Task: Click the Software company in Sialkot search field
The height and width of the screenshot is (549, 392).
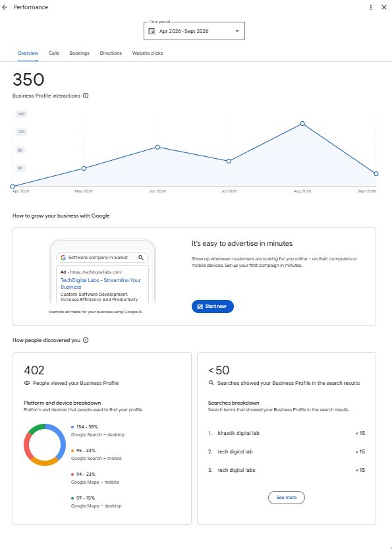Action: point(102,258)
